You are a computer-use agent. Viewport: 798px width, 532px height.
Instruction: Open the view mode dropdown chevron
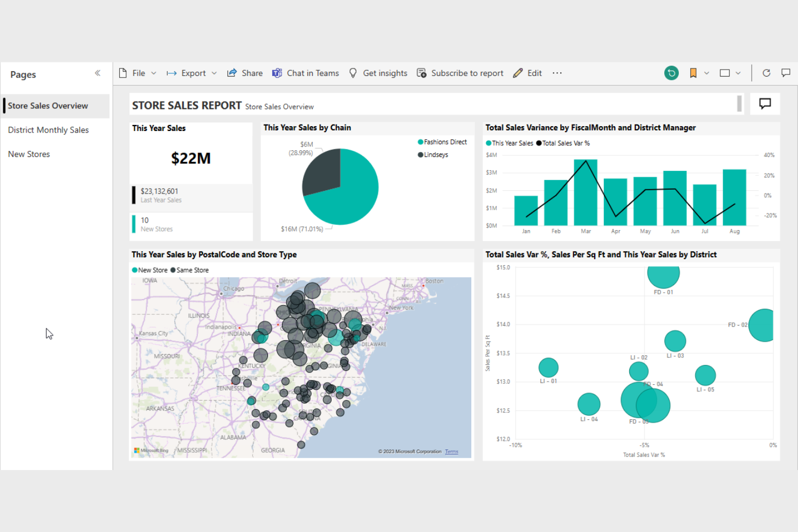tap(738, 73)
